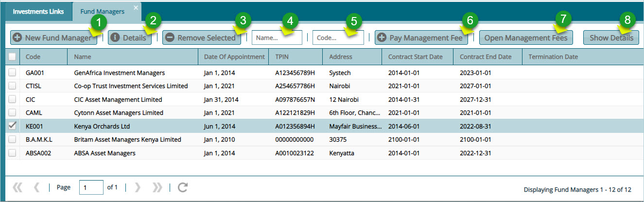Image resolution: width=644 pixels, height=202 pixels.
Task: Sort by Contract Start Date header
Action: (x=418, y=57)
